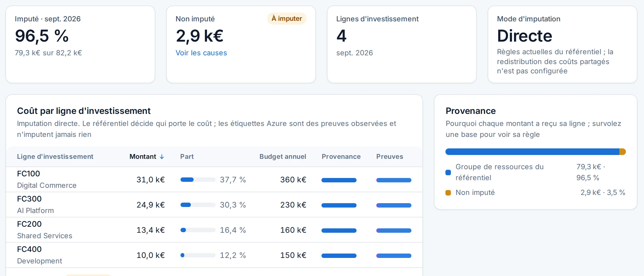Click the Part column header
The height and width of the screenshot is (276, 644).
[x=187, y=157]
